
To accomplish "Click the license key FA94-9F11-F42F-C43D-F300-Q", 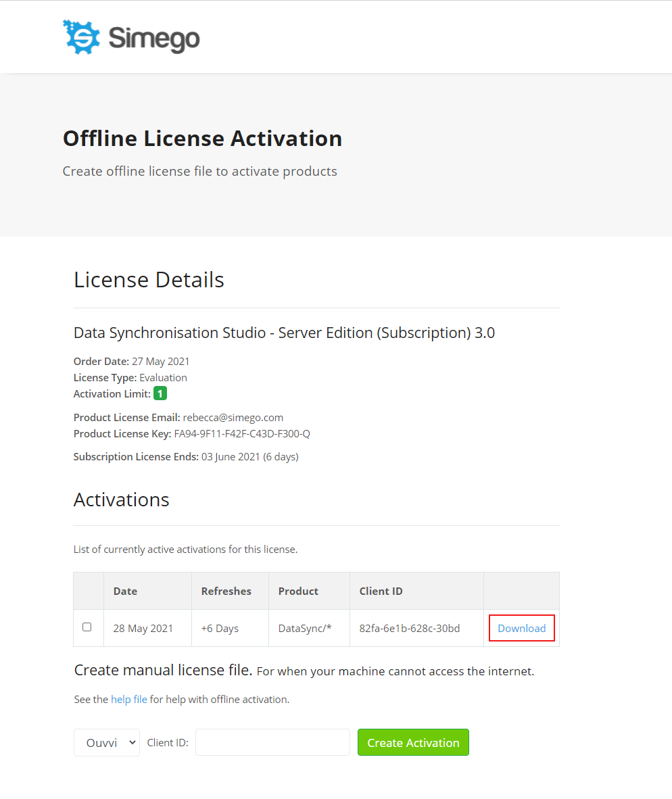I will click(x=242, y=434).
